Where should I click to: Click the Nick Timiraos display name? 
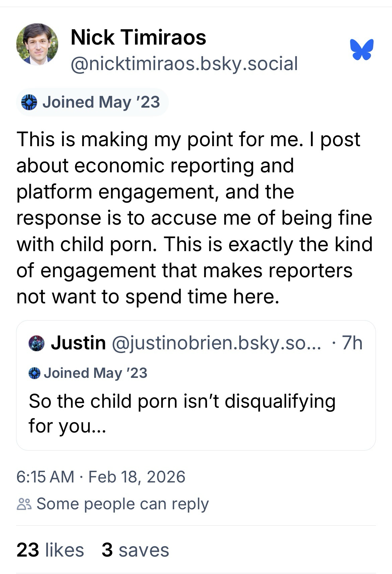tap(138, 37)
